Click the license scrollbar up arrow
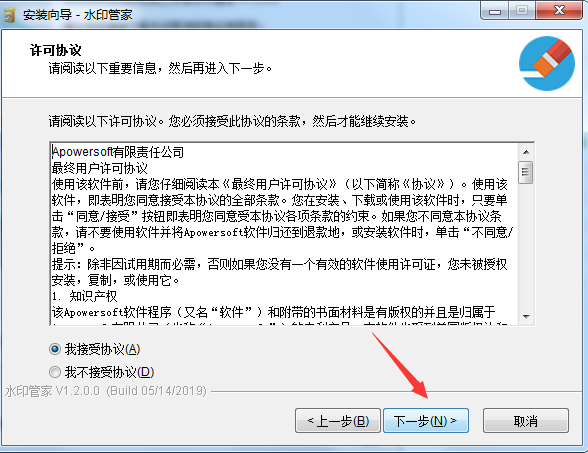Viewport: 588px width, 453px height. [x=526, y=152]
